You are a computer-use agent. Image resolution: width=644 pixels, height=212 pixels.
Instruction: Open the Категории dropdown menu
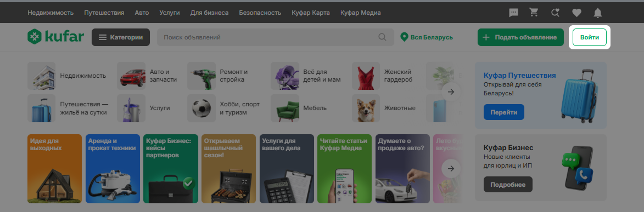[x=121, y=37]
